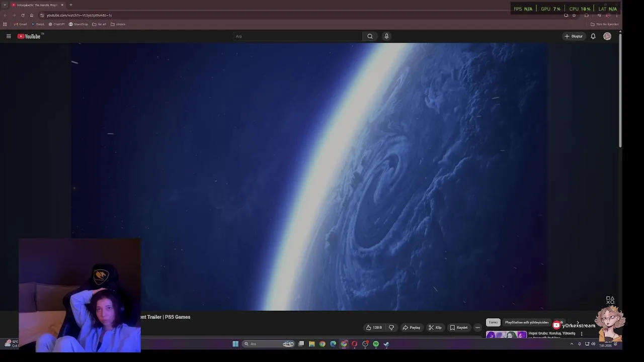Open Steam from the taskbar

point(386,344)
